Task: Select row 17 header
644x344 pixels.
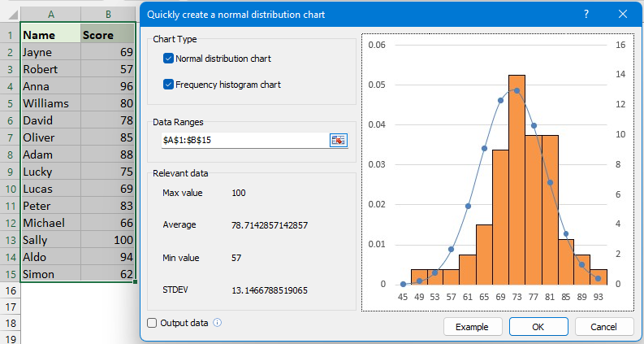Action: [9, 308]
